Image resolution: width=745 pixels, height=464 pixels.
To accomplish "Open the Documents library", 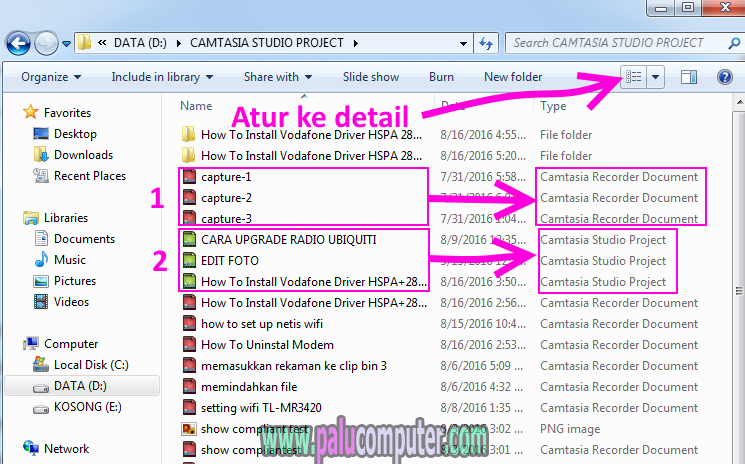I will (84, 239).
